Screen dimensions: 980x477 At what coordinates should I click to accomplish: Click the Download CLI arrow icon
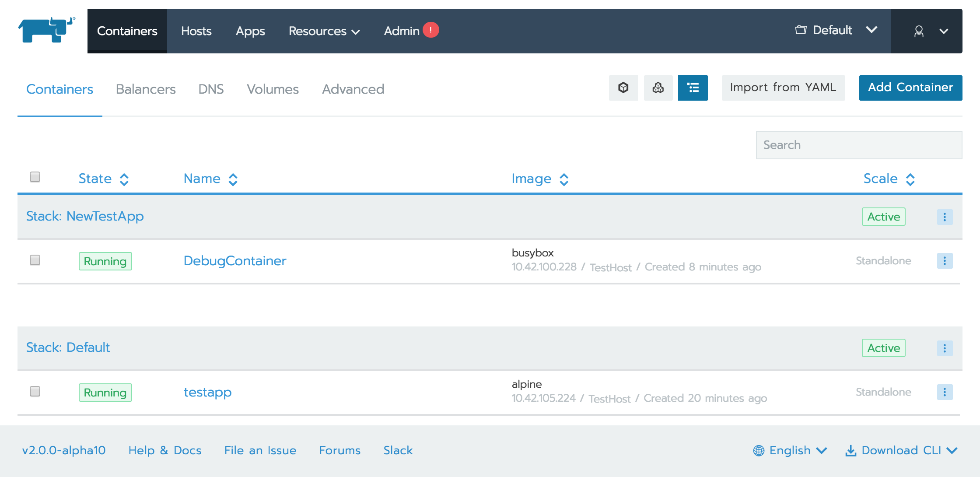(851, 450)
